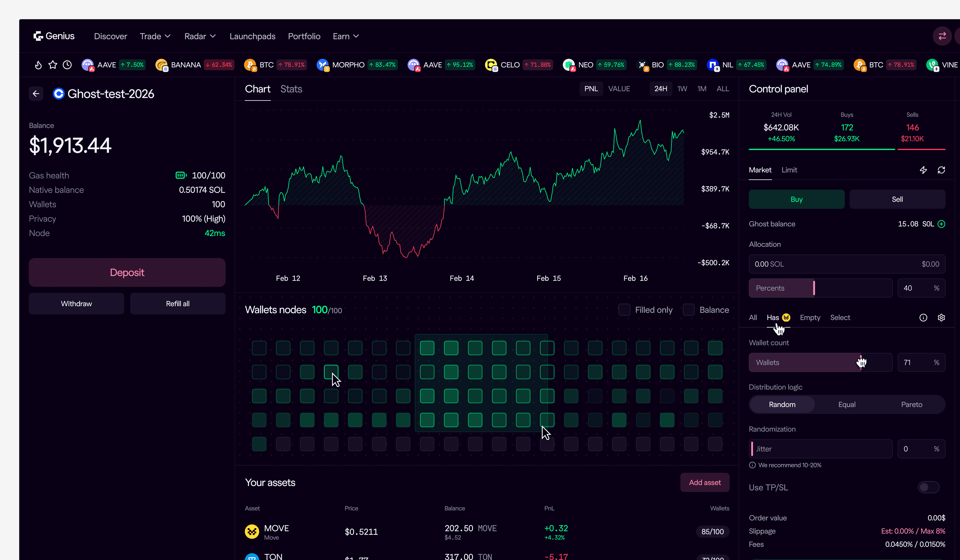Expand the Radar menu
Viewport: 960px width, 560px height.
coord(200,36)
